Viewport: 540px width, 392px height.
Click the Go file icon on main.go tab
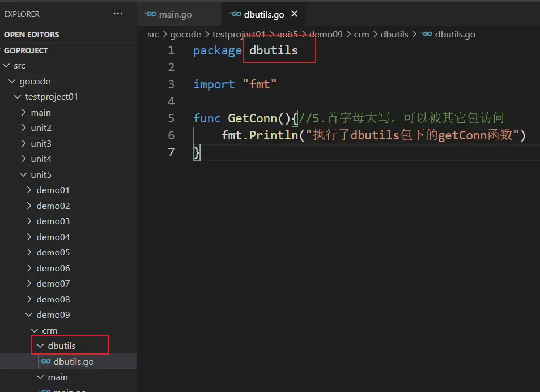click(151, 15)
